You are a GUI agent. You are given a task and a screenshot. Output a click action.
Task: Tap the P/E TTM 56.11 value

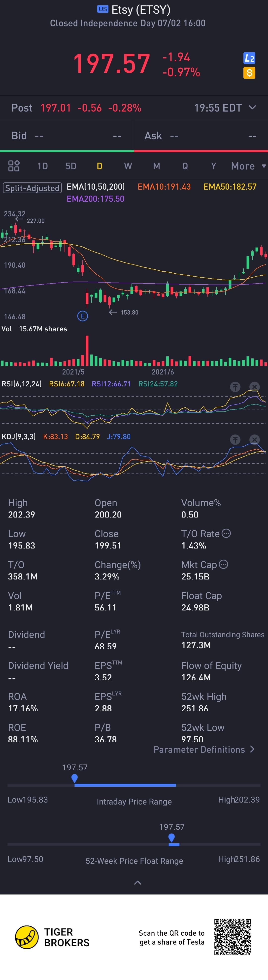coord(105,607)
